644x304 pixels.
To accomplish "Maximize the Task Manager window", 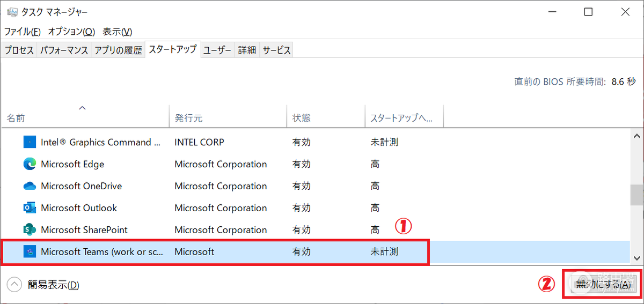I will [x=589, y=12].
